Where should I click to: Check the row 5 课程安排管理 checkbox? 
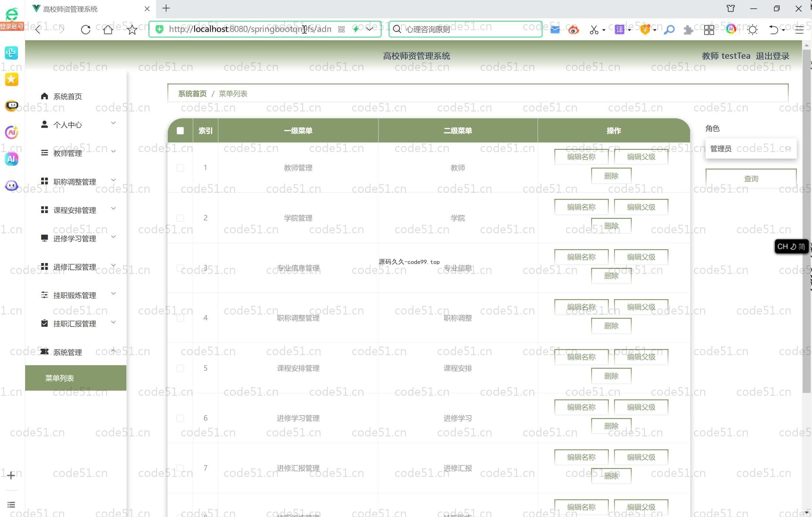pyautogui.click(x=180, y=368)
